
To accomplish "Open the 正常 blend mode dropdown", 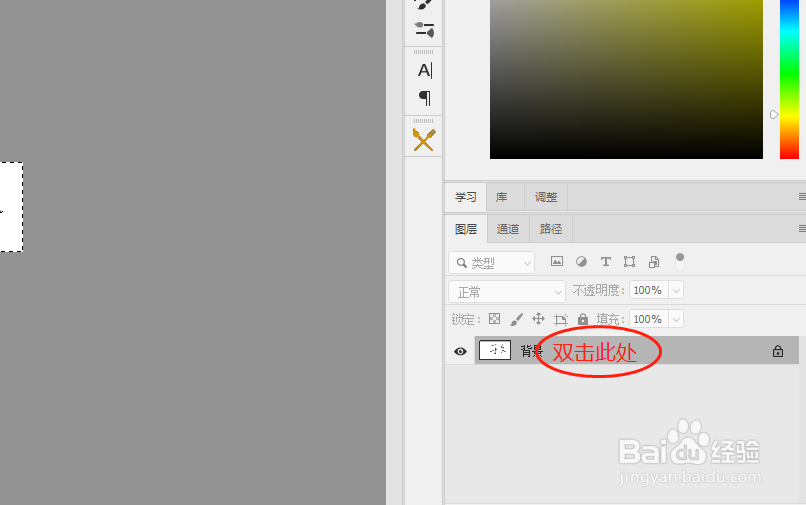I will click(x=507, y=292).
